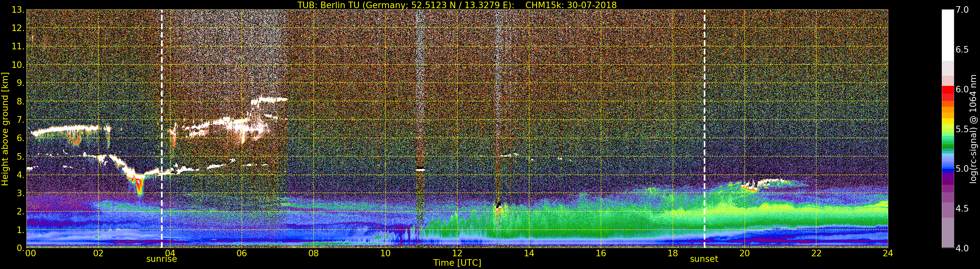Pick the white top segment of the colorbar
980x269 pixels.
tap(948, 35)
